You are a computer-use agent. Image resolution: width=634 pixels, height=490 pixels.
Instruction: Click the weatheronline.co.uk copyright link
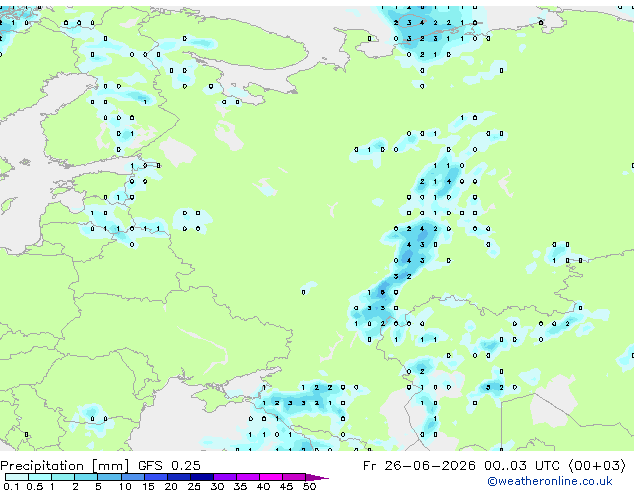(x=550, y=481)
